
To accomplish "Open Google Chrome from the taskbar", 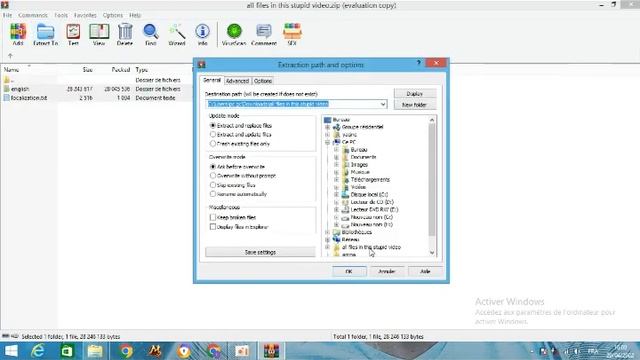I will tap(126, 351).
